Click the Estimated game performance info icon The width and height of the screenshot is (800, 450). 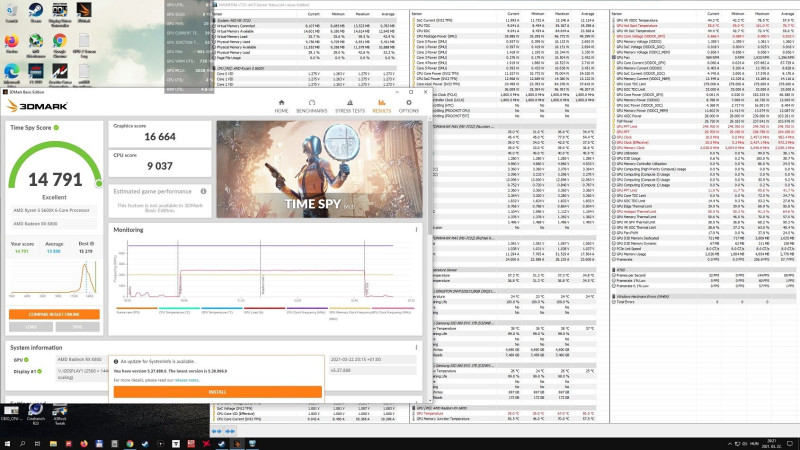pos(204,191)
